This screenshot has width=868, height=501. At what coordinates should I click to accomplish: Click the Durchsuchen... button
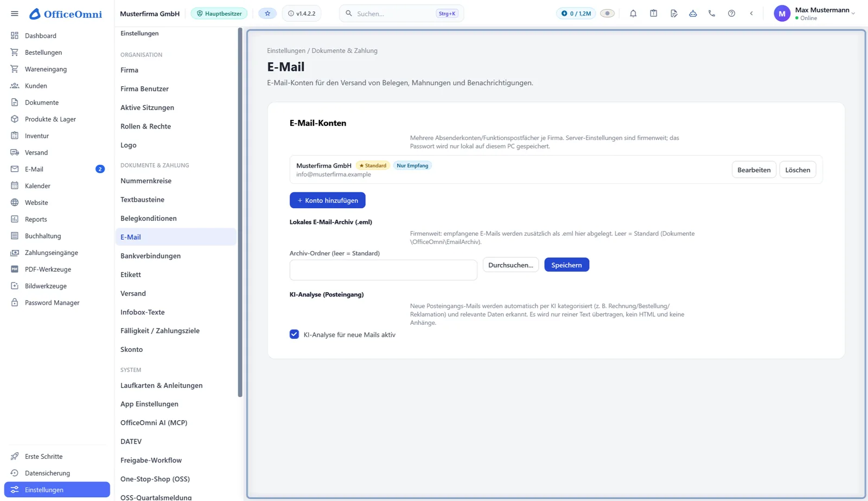510,265
